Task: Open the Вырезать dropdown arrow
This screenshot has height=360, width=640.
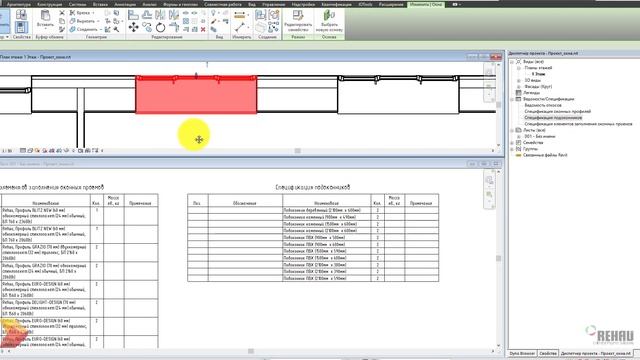Action: coord(98,21)
